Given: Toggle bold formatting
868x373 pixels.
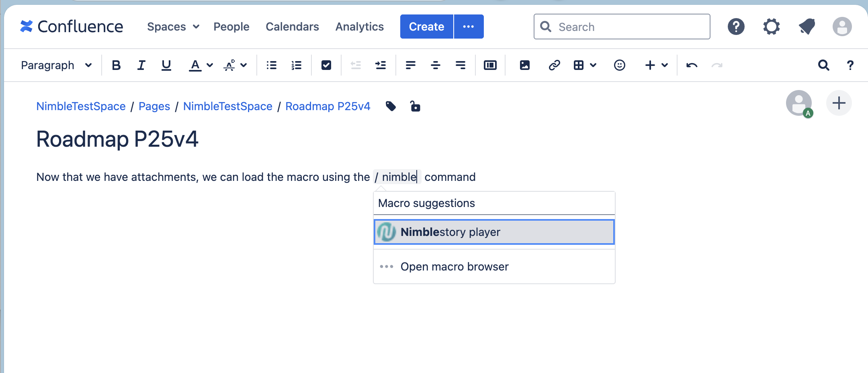Looking at the screenshot, I should (117, 65).
